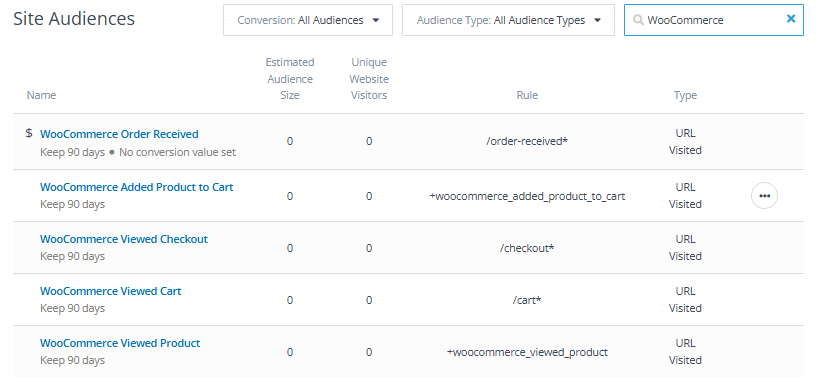Click the Rule column header
This screenshot has width=820, height=382.
click(x=527, y=95)
